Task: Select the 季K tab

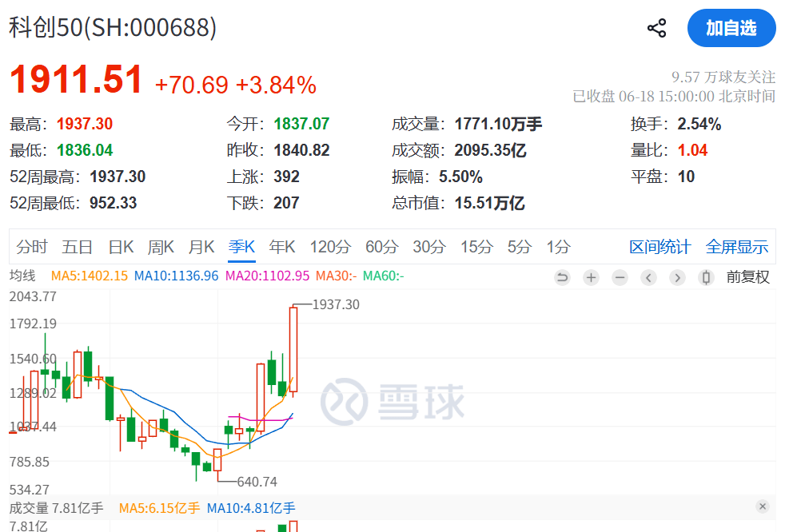Action: point(241,247)
